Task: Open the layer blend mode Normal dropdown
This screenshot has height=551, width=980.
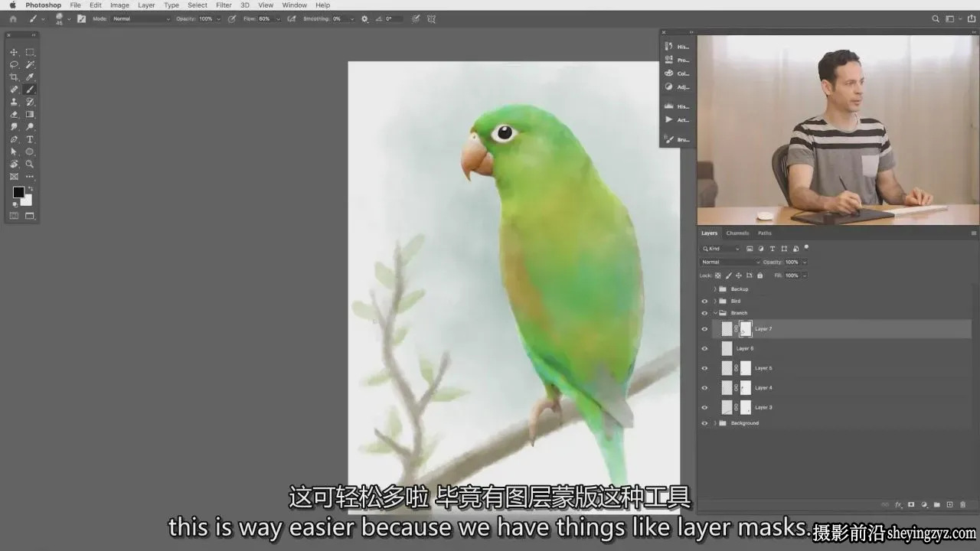Action: pos(730,262)
